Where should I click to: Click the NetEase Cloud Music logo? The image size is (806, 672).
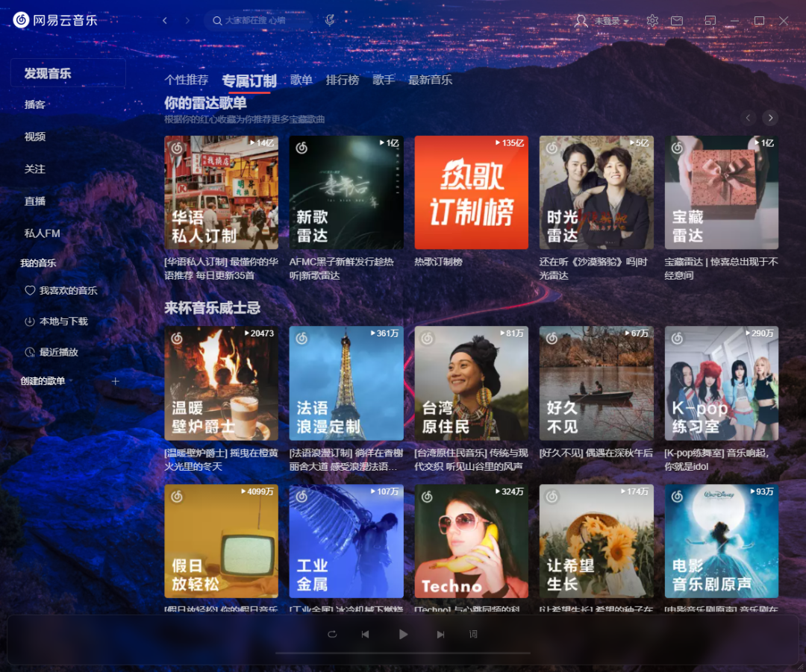(x=55, y=20)
